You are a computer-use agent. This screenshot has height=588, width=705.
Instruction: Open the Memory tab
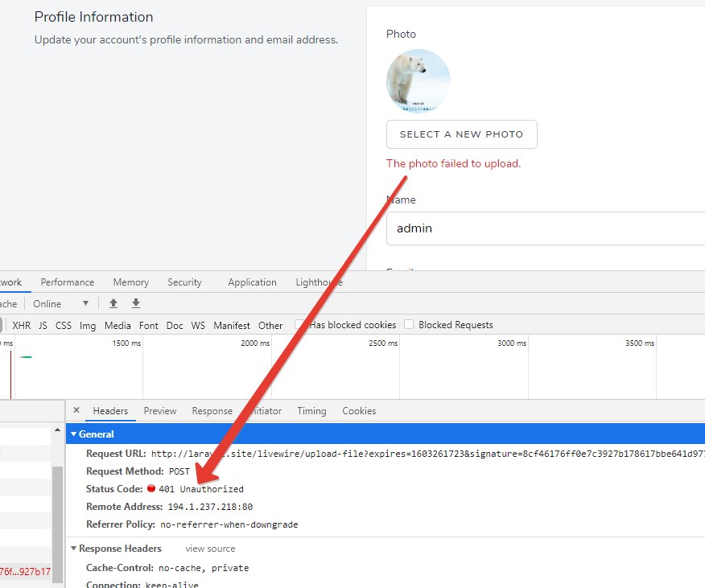point(131,282)
